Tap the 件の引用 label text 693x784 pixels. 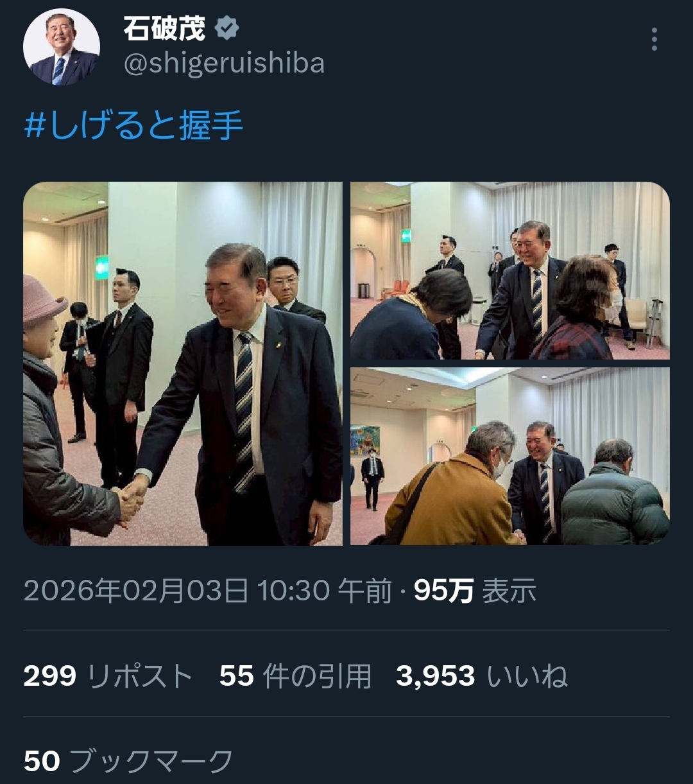tap(317, 676)
